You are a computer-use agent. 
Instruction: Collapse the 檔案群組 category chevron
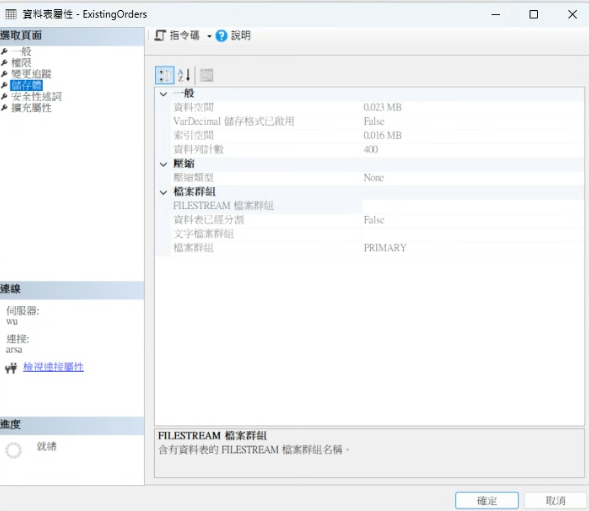click(x=163, y=192)
